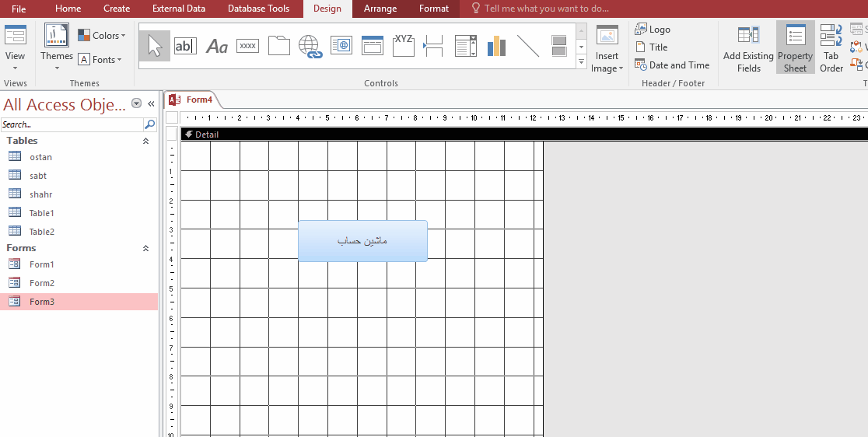Select Form1 in navigation pane
Viewport: 868px width, 437px height.
tap(79, 264)
